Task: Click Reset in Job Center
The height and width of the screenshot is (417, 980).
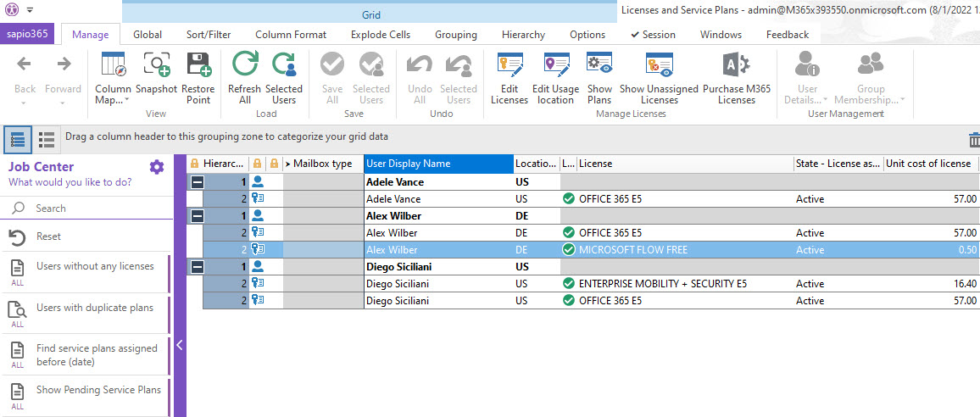Action: [x=49, y=236]
